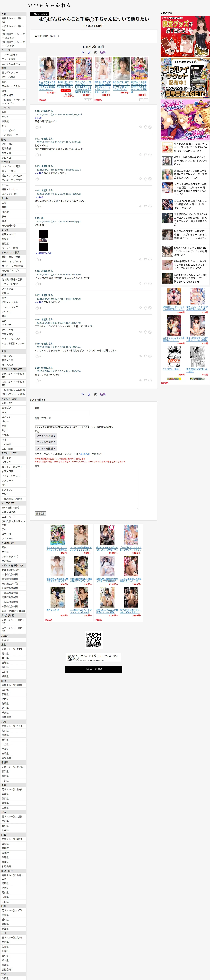The width and height of the screenshot is (210, 980).
Task: Reply to post 107 via arrow icon
Action: (141, 308)
